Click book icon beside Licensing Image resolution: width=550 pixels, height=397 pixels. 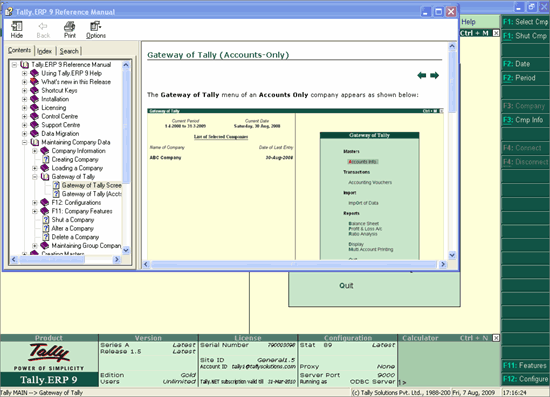(x=34, y=108)
